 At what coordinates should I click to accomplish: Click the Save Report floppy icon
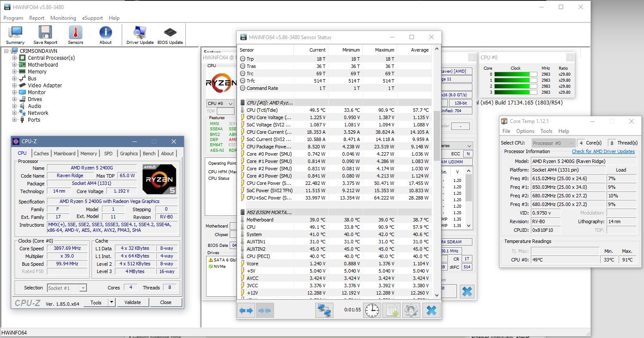click(45, 33)
